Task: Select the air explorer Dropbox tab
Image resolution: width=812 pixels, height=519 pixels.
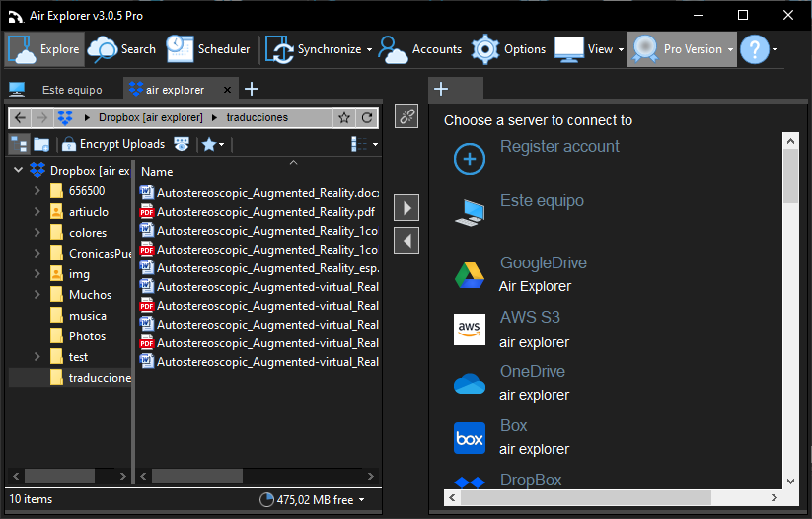Action: click(x=175, y=90)
